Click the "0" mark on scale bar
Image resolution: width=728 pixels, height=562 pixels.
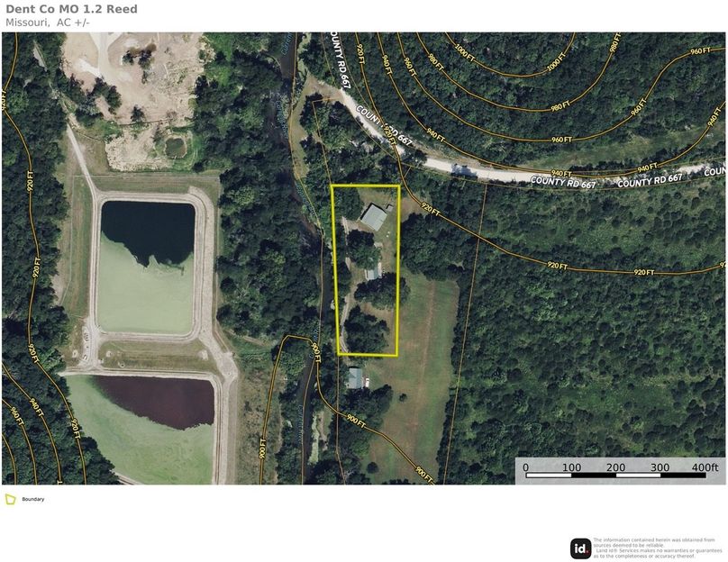[x=525, y=467]
